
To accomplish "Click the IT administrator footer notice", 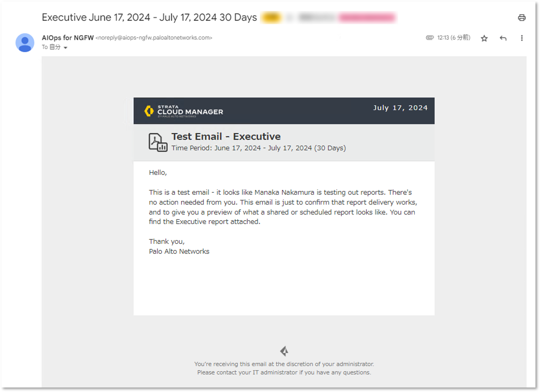I will pos(284,368).
